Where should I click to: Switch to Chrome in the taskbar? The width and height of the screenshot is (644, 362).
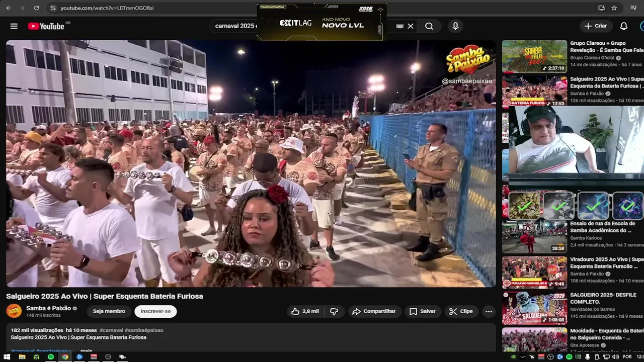click(65, 357)
